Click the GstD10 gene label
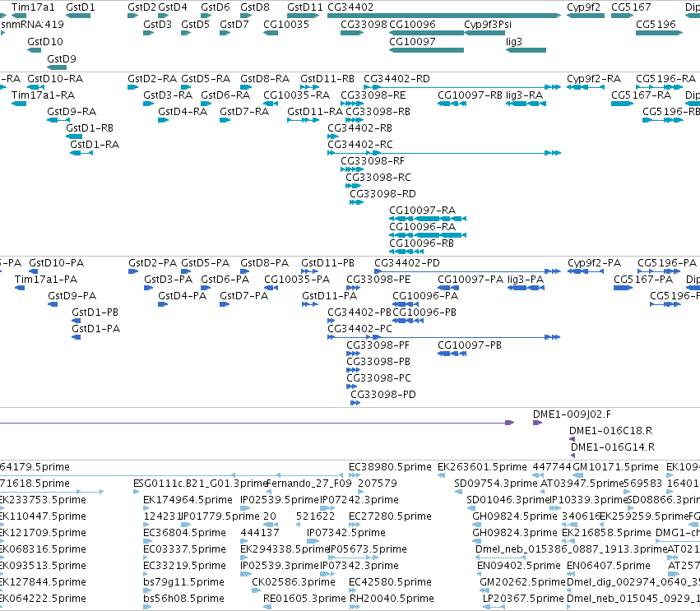 pos(45,41)
